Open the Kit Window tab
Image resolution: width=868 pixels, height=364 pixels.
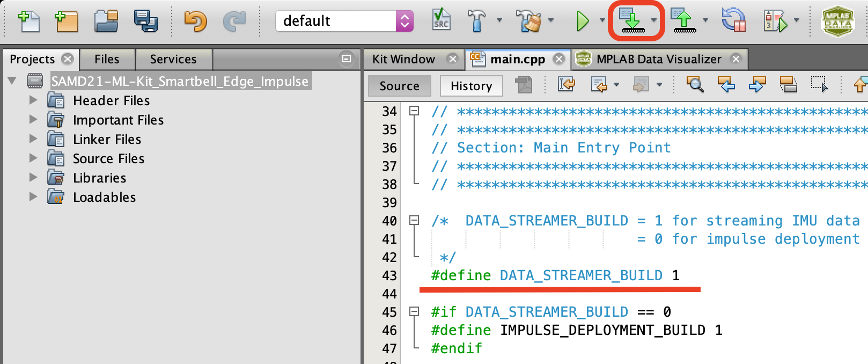[x=403, y=59]
